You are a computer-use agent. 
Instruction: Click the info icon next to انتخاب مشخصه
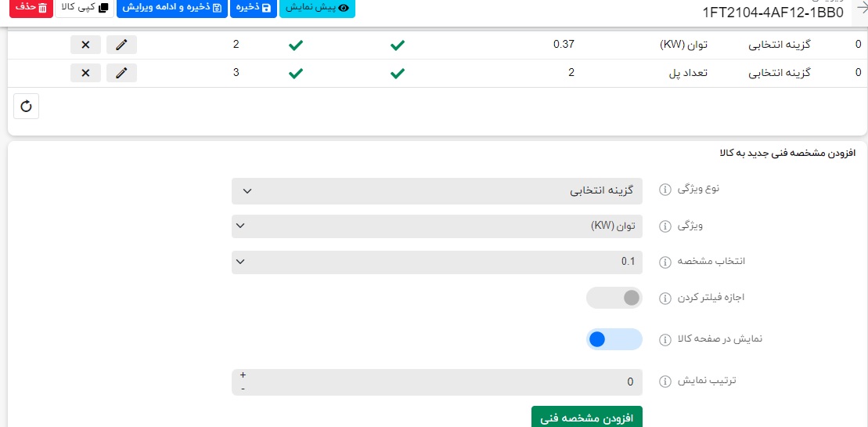click(665, 262)
